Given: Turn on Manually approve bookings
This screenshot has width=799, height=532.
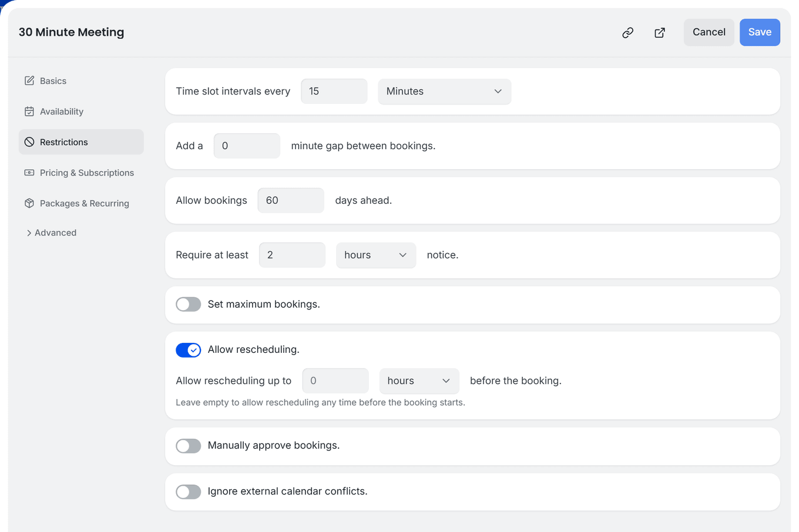Looking at the screenshot, I should coord(188,446).
